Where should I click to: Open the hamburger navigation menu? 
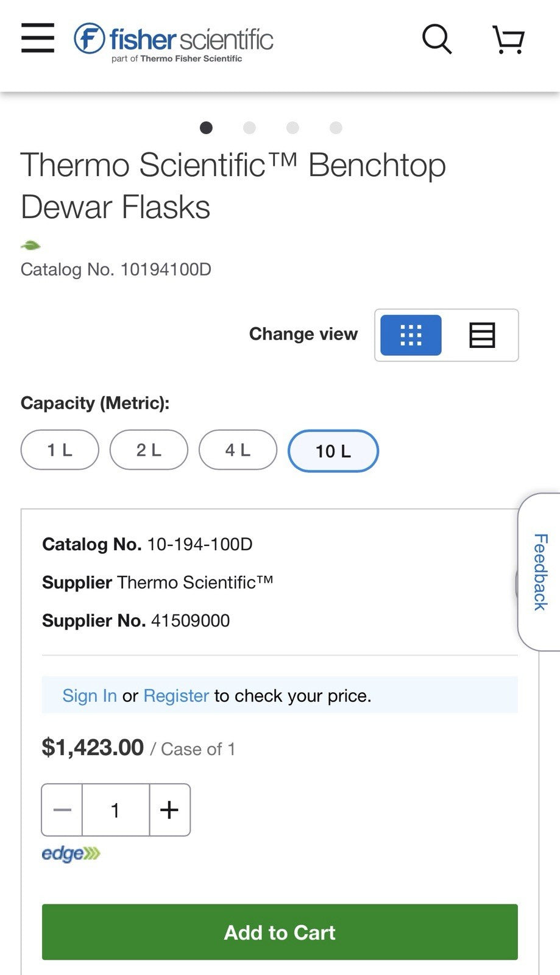point(38,38)
